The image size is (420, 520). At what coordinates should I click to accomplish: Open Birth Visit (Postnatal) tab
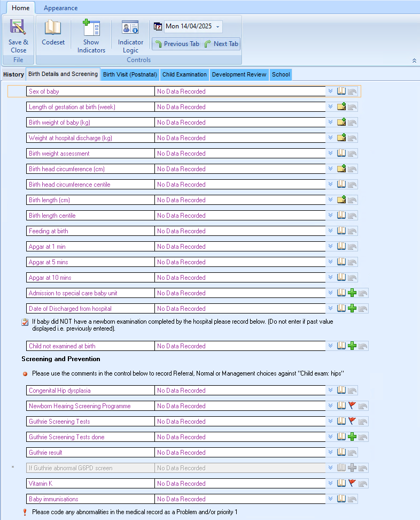click(x=130, y=74)
